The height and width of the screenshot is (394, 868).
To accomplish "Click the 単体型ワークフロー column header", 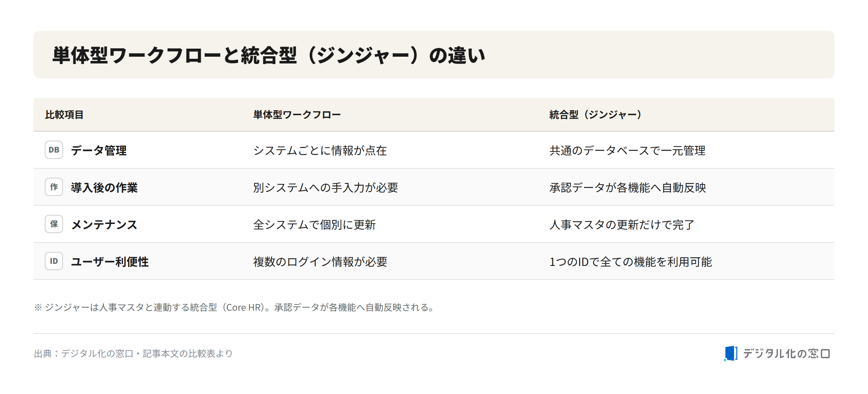I will pyautogui.click(x=297, y=115).
